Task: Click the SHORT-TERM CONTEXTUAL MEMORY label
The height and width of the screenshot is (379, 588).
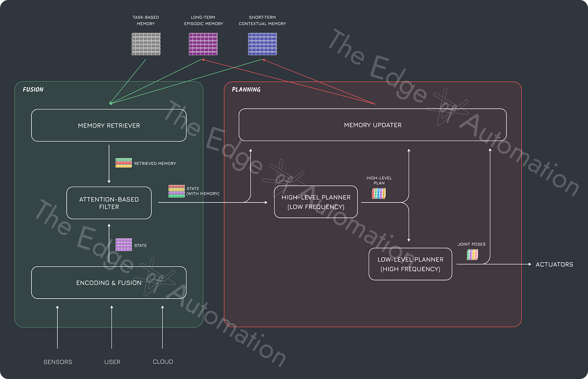Action: coord(262,21)
